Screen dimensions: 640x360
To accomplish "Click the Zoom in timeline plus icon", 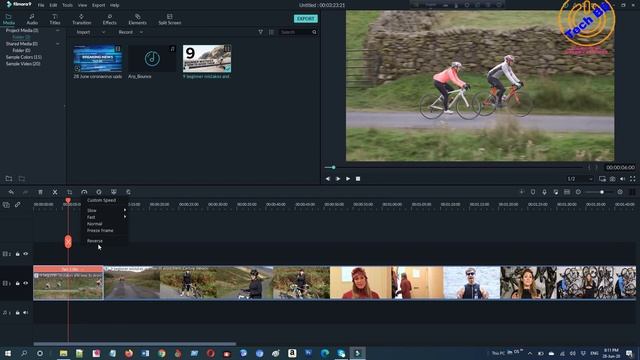I will click(x=620, y=192).
